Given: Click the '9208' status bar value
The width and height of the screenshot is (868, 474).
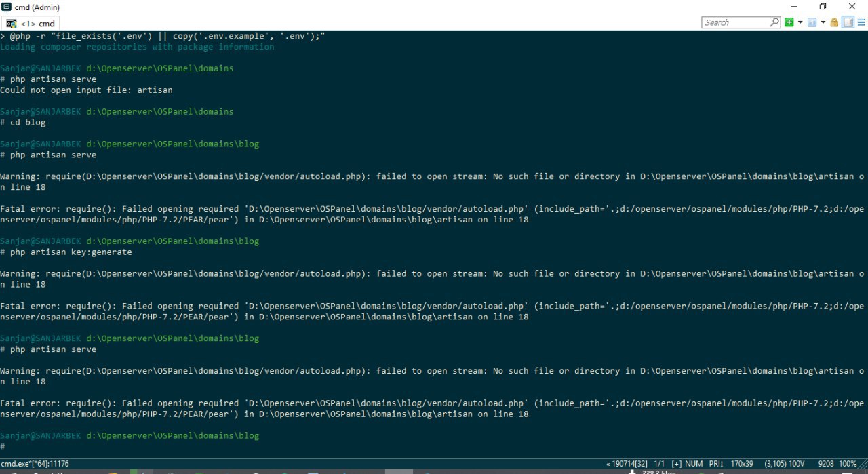Looking at the screenshot, I should (825, 464).
